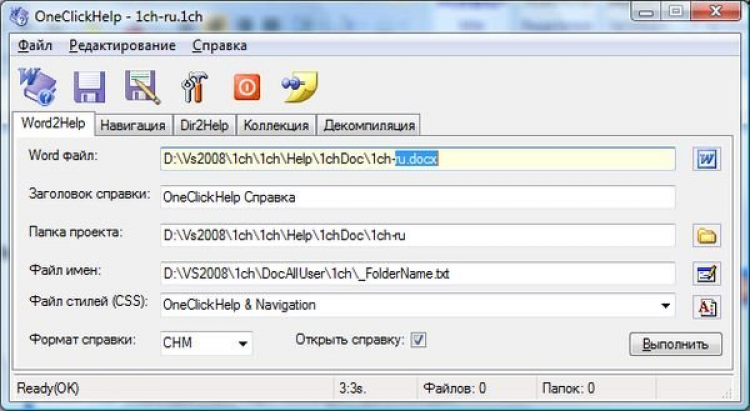
Task: Switch to the Навигация tab
Action: click(x=133, y=125)
